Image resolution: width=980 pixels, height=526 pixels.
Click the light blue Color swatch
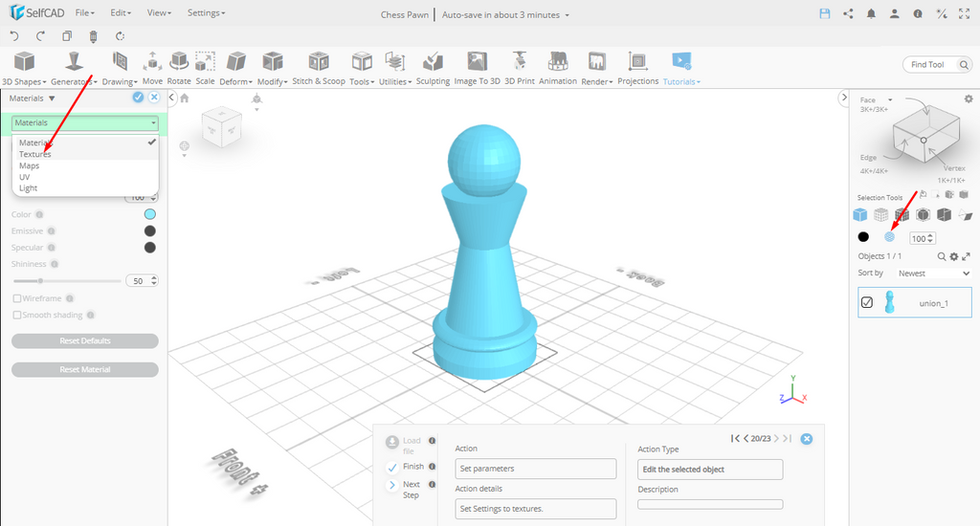149,214
